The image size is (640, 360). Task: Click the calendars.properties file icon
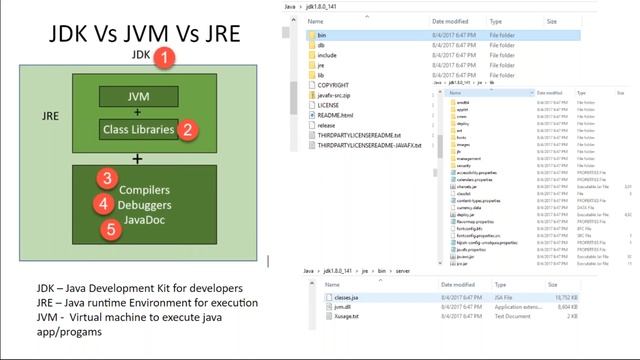click(453, 180)
